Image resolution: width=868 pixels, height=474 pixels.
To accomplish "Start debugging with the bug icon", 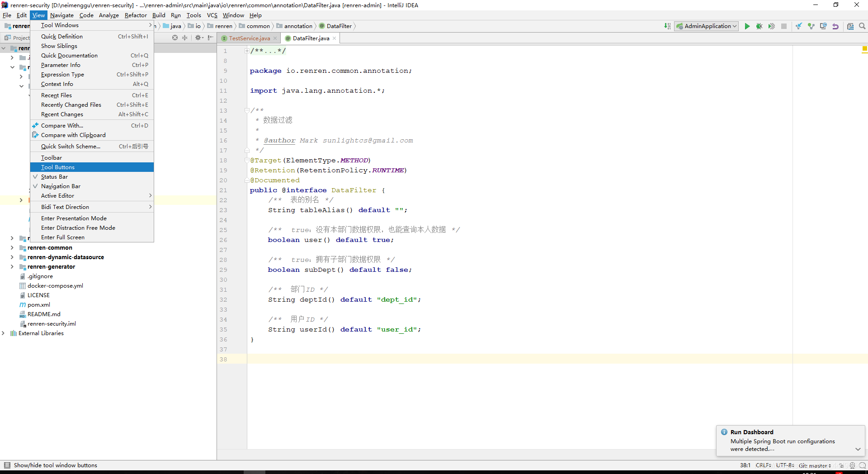I will 759,26.
